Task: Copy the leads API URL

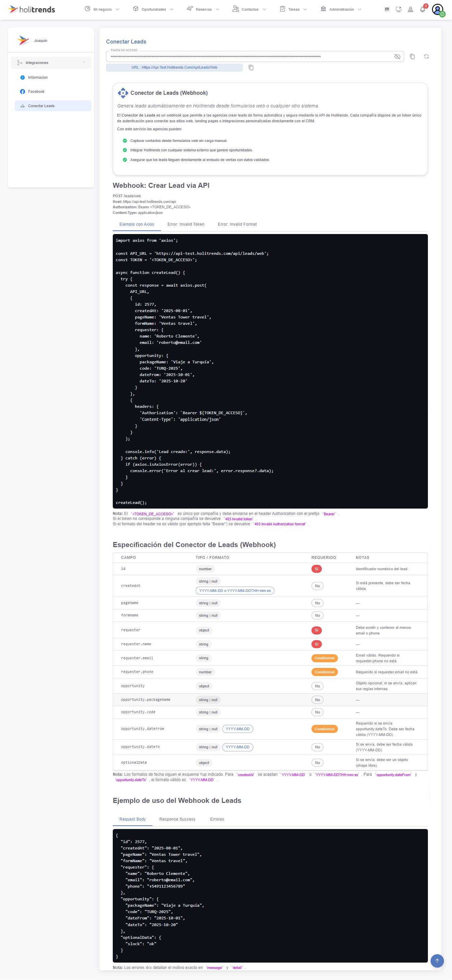Action: point(251,67)
